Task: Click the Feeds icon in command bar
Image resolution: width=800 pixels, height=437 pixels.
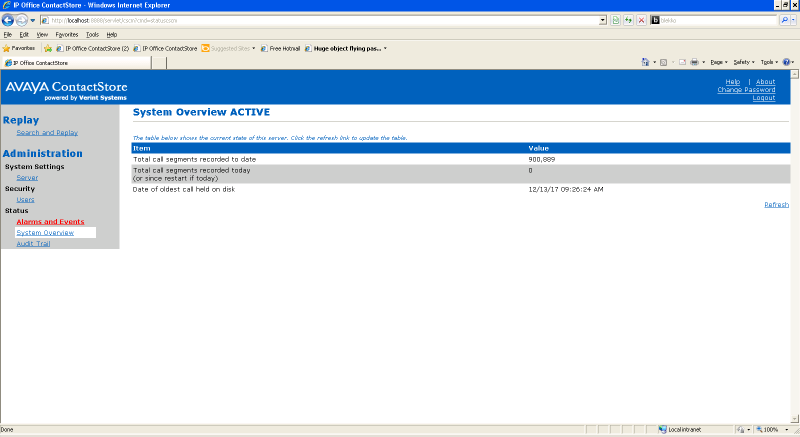Action: pos(663,62)
